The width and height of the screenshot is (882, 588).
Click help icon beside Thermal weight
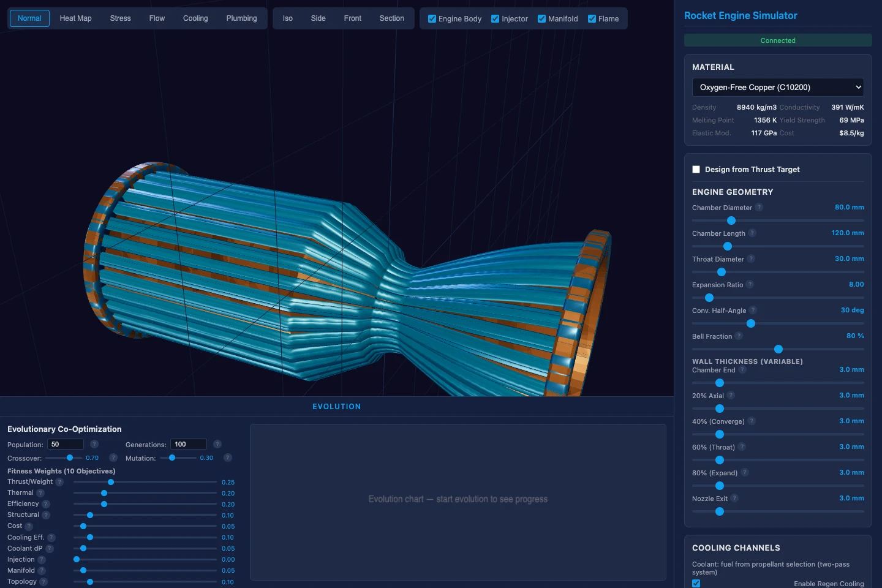click(40, 493)
